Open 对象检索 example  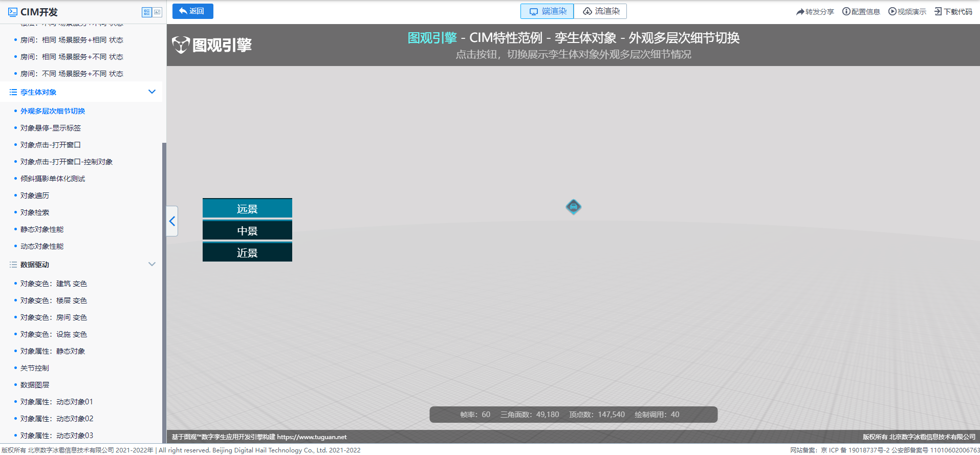[35, 212]
